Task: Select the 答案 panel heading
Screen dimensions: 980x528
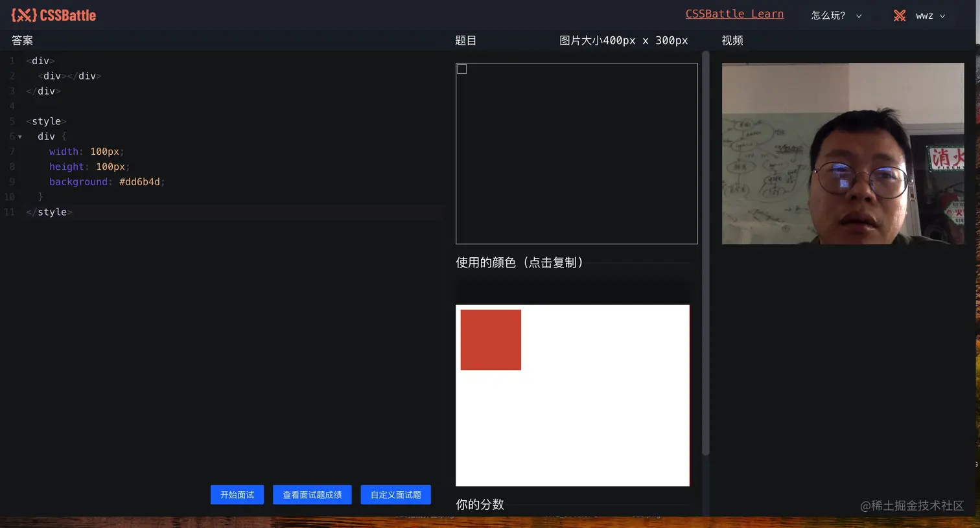Action: coord(21,40)
